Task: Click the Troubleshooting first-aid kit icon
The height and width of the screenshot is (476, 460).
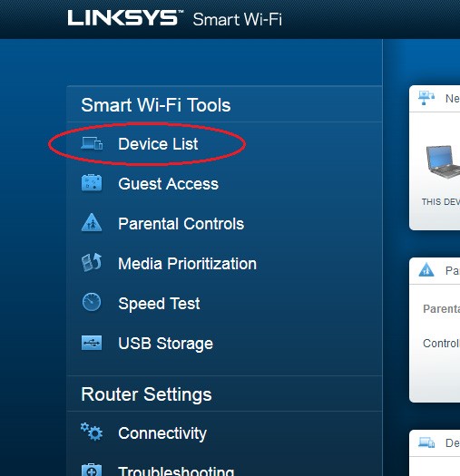Action: coord(92,470)
